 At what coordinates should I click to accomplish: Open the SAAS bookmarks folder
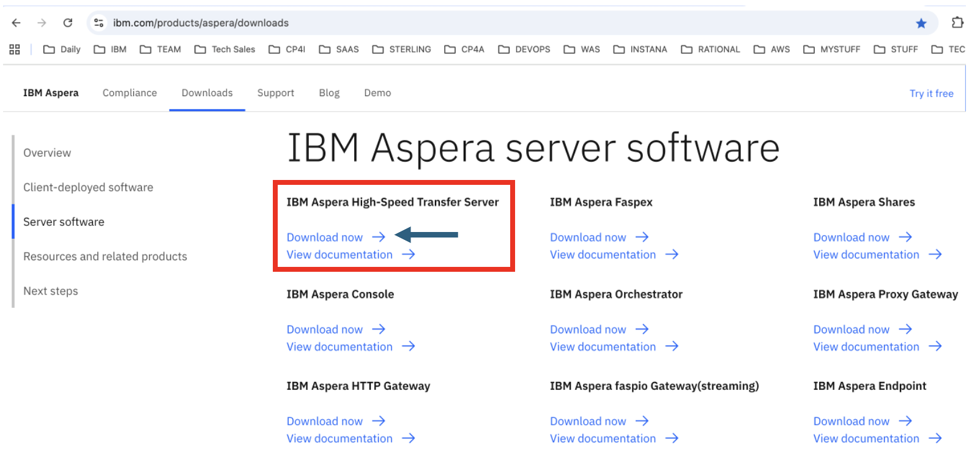coord(339,49)
